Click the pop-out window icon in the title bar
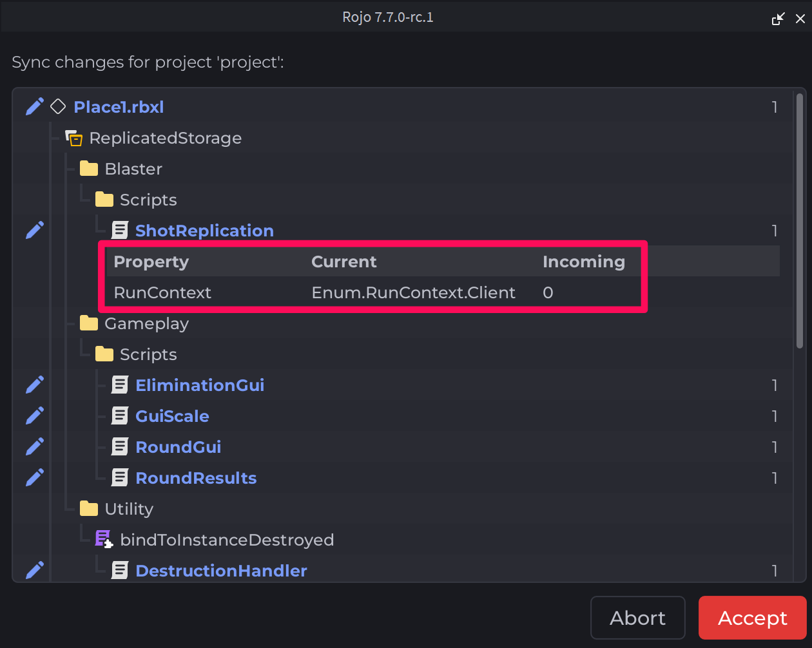The height and width of the screenshot is (648, 812). click(x=778, y=18)
